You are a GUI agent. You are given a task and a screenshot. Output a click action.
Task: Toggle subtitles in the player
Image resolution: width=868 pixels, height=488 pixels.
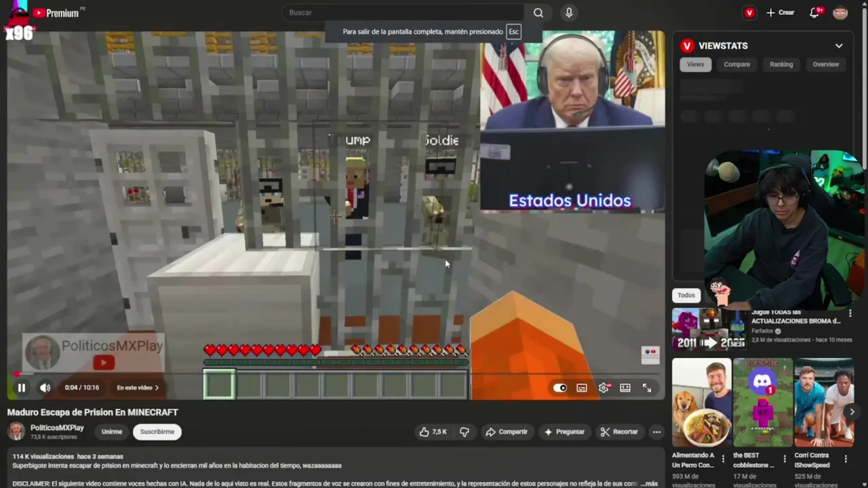tap(582, 388)
